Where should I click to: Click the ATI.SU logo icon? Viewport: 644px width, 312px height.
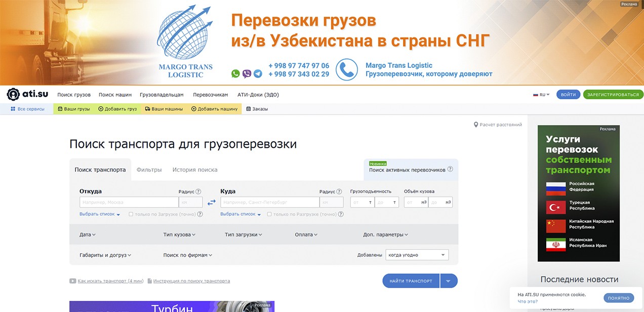point(13,94)
